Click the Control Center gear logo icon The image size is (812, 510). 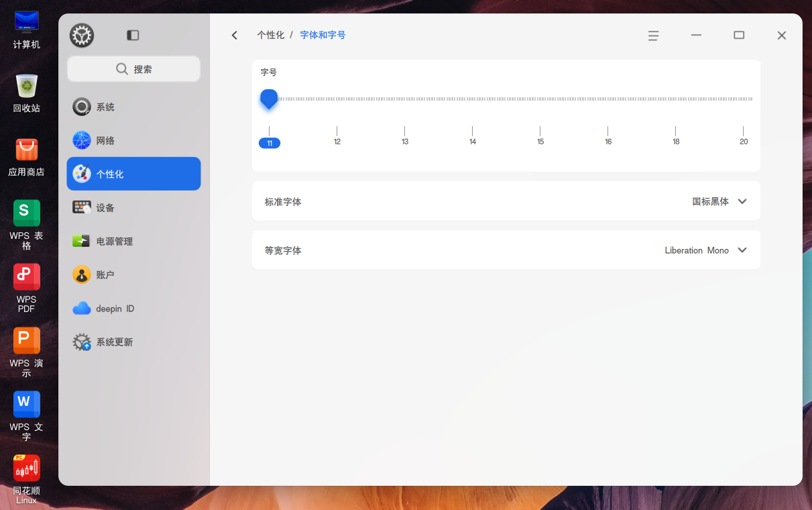pos(82,35)
